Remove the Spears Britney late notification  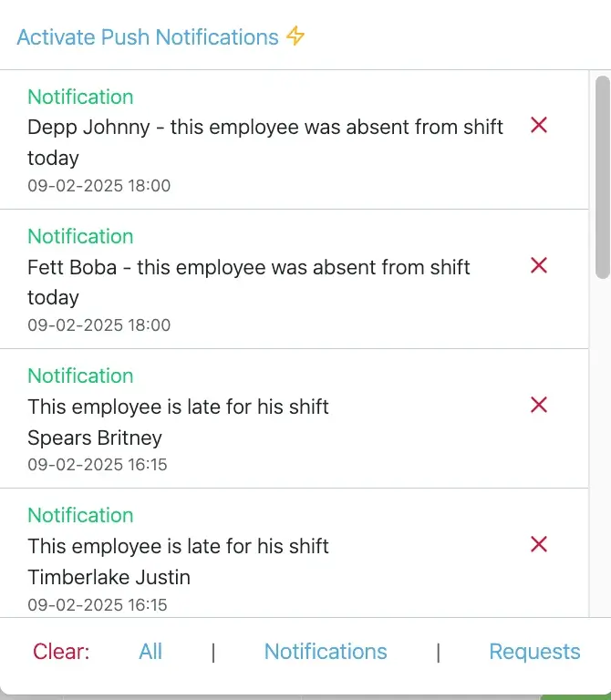tap(539, 405)
